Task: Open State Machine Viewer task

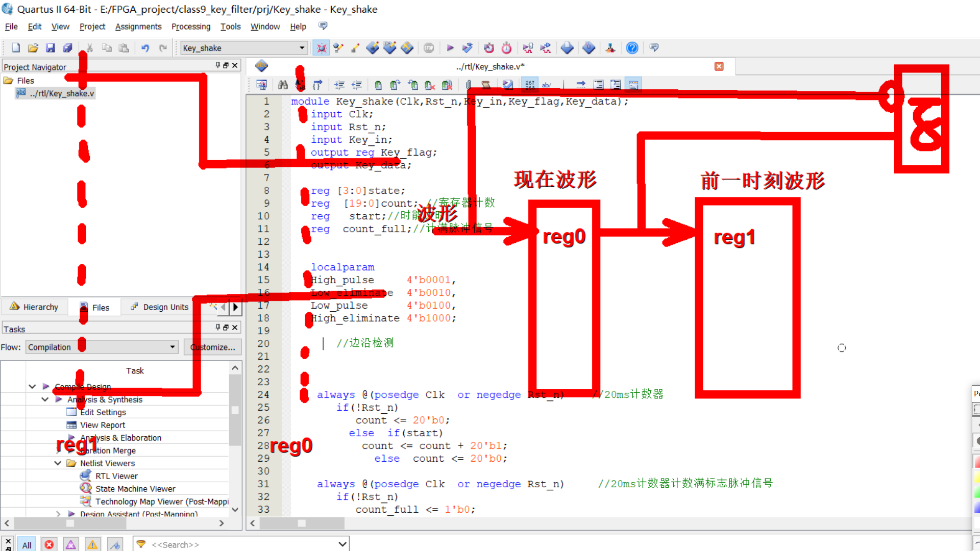Action: point(135,489)
